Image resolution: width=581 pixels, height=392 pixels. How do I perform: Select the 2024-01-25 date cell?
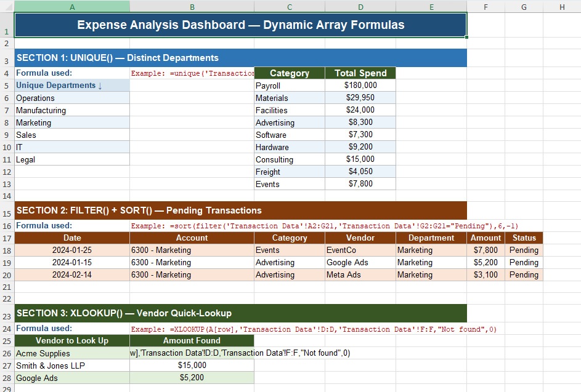[72, 250]
